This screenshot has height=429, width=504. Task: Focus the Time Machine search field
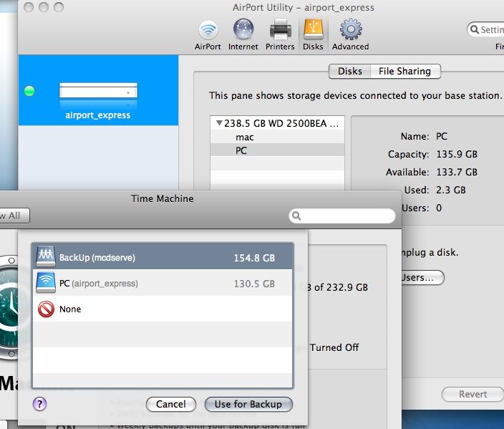(342, 216)
